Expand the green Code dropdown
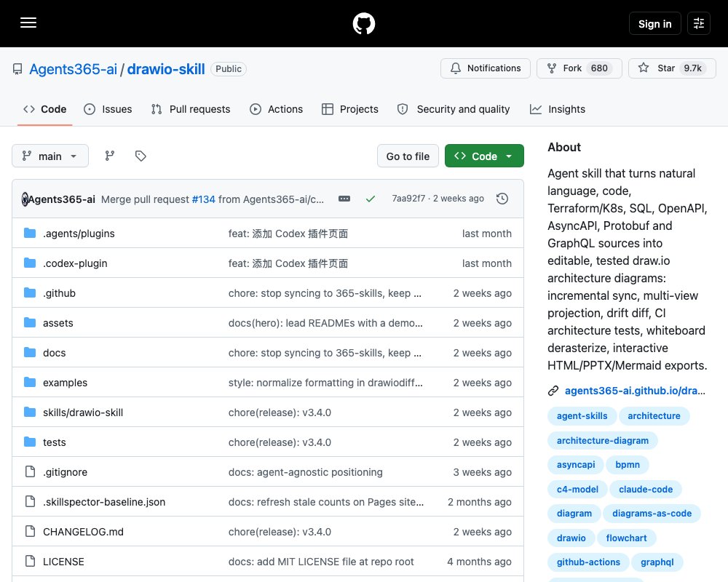Screen dimensions: 728x582 click(484, 156)
